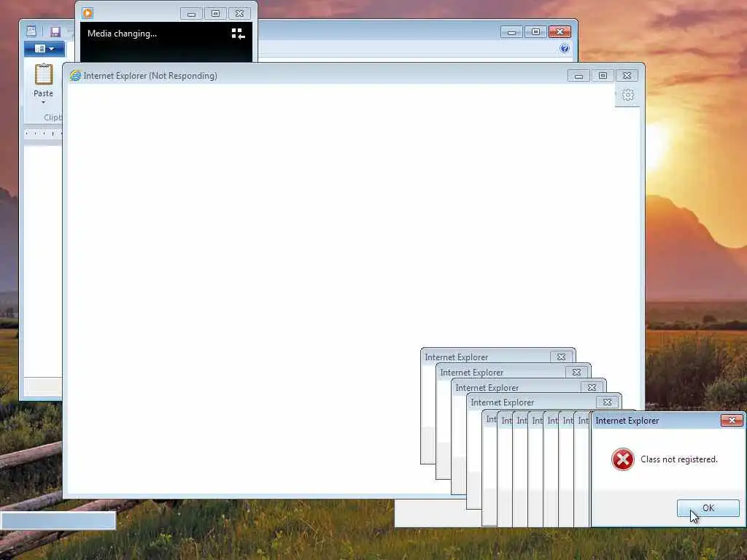Close the Not Responding Internet Explorer window
Image resolution: width=747 pixels, height=560 pixels.
click(x=627, y=76)
